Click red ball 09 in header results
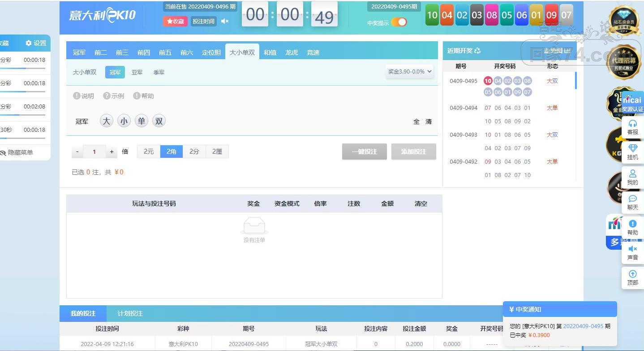 pyautogui.click(x=551, y=15)
